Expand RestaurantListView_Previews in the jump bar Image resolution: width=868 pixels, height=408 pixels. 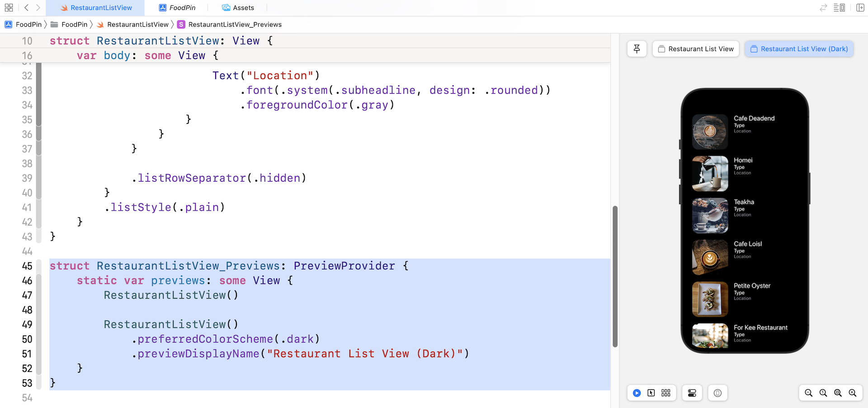click(x=235, y=24)
